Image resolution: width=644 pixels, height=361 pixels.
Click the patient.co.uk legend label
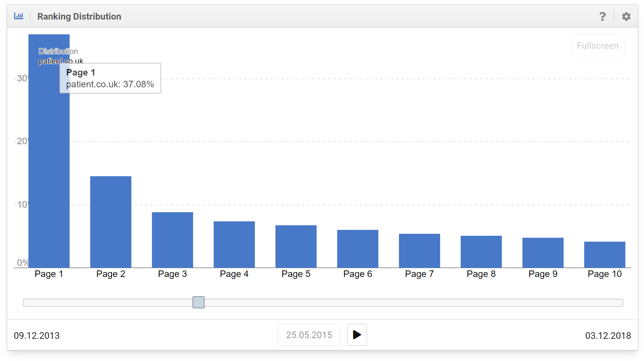(x=61, y=61)
